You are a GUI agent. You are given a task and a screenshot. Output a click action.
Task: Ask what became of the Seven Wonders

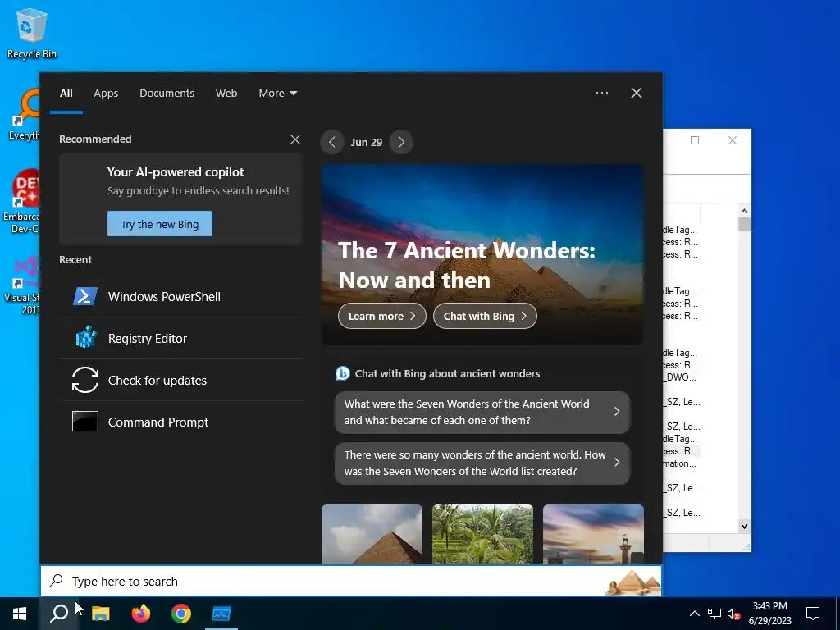482,412
